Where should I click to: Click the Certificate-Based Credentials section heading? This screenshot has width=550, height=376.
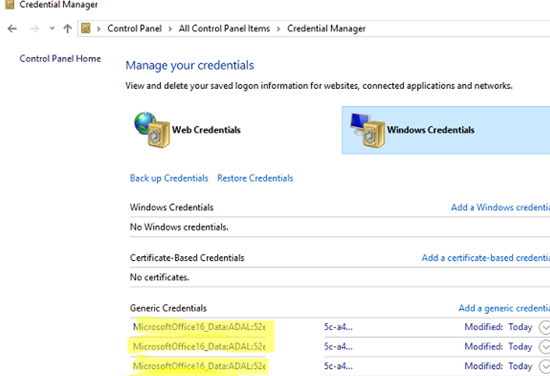pyautogui.click(x=187, y=258)
